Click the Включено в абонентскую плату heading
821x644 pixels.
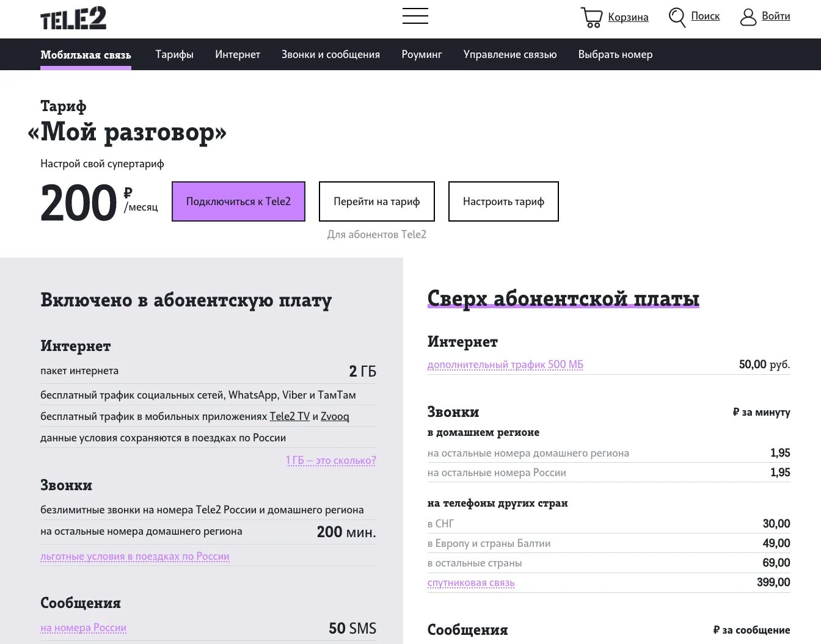pos(186,300)
